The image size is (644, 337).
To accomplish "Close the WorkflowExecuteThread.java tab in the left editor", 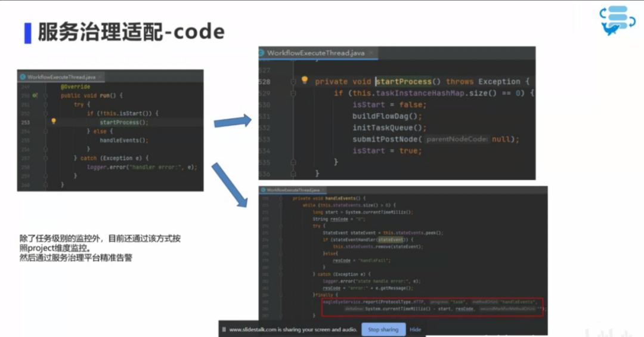I will 100,77.
